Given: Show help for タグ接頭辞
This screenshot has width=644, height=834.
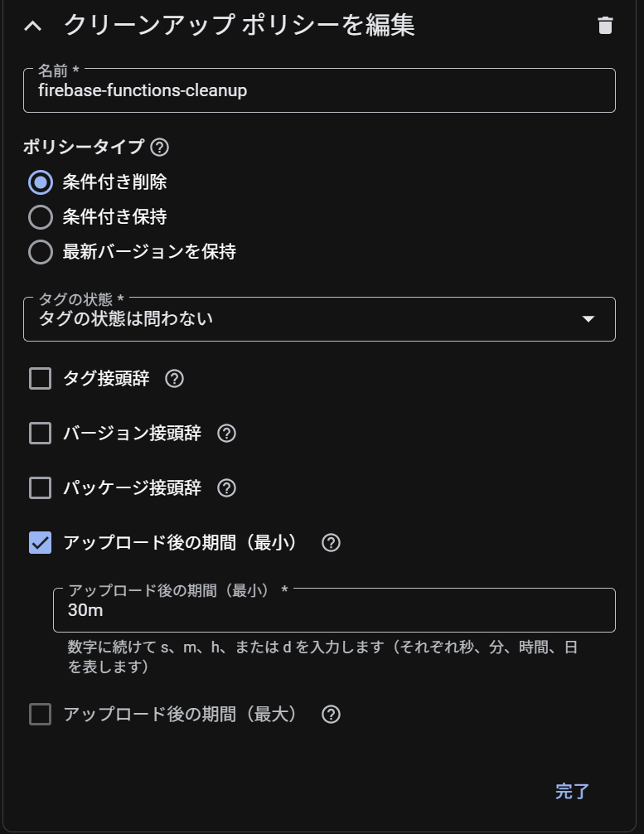Looking at the screenshot, I should click(x=174, y=379).
